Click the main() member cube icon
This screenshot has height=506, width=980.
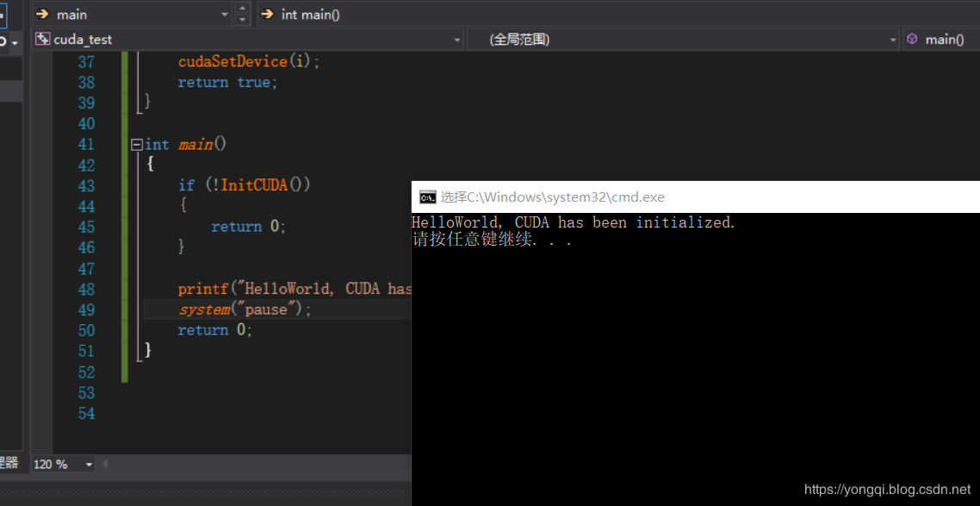(x=912, y=40)
